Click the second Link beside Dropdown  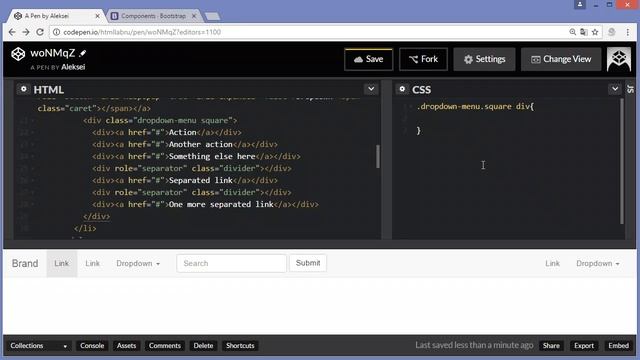[x=92, y=263]
